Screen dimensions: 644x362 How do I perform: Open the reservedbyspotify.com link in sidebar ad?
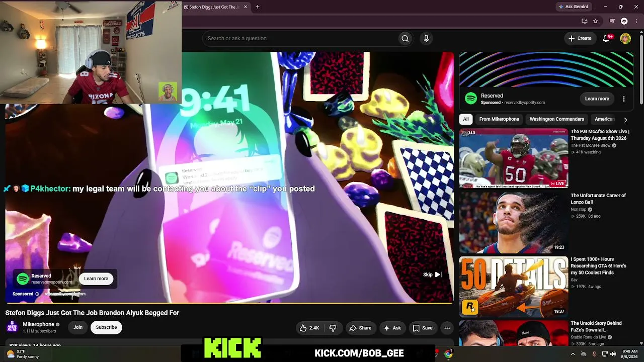coord(524,103)
